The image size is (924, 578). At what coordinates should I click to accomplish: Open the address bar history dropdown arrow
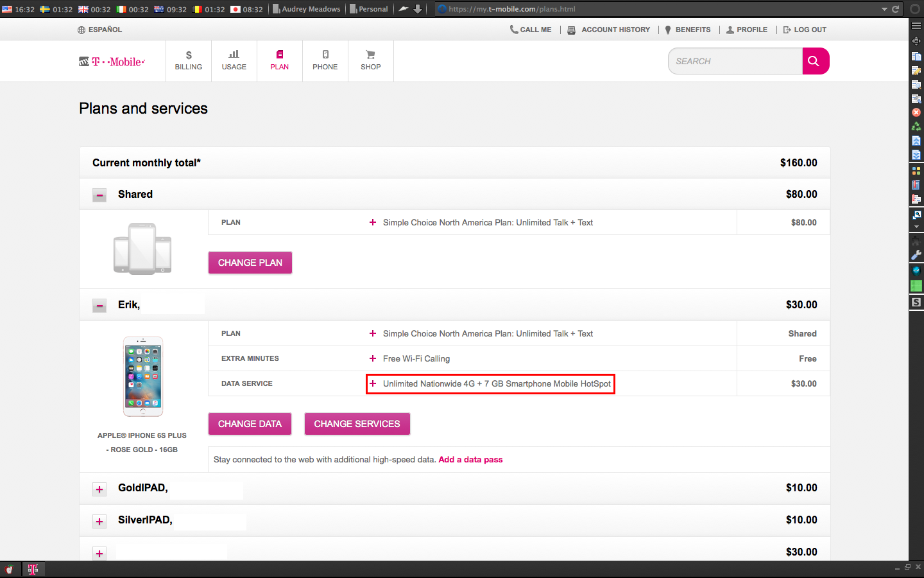click(x=885, y=9)
